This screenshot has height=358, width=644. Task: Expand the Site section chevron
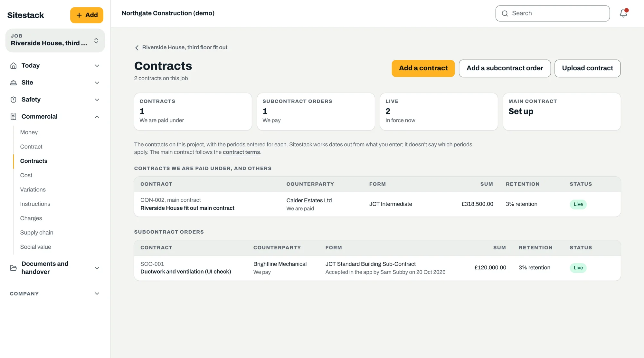tap(97, 83)
